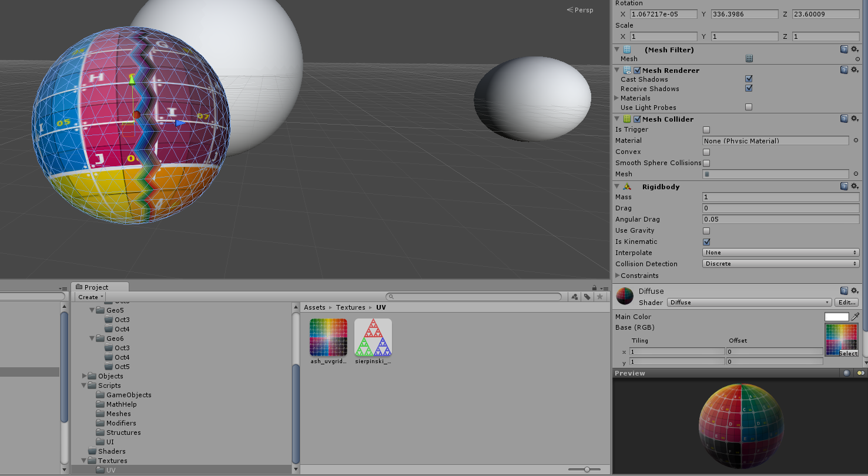The width and height of the screenshot is (868, 476).
Task: Click Mesh Filter component grid icon
Action: point(627,50)
